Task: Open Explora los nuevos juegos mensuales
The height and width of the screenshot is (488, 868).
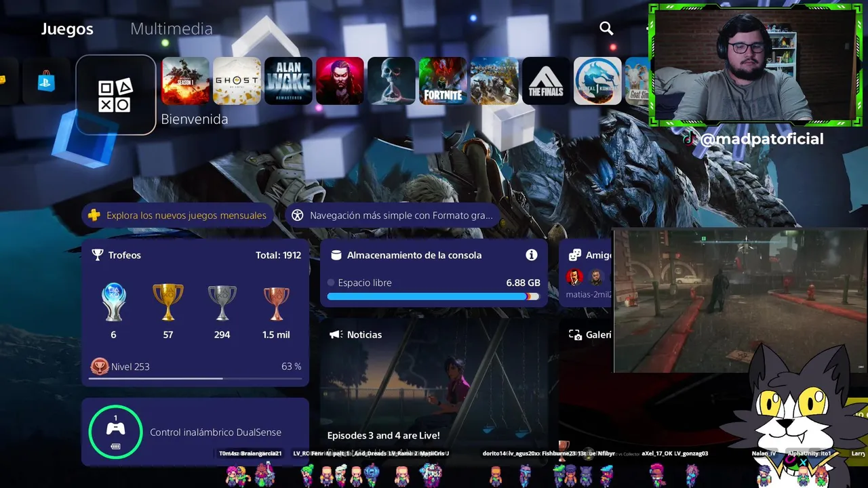Action: click(x=178, y=216)
